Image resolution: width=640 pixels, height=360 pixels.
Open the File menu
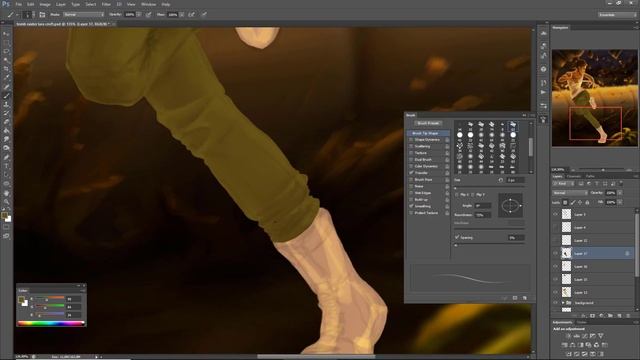[18, 4]
